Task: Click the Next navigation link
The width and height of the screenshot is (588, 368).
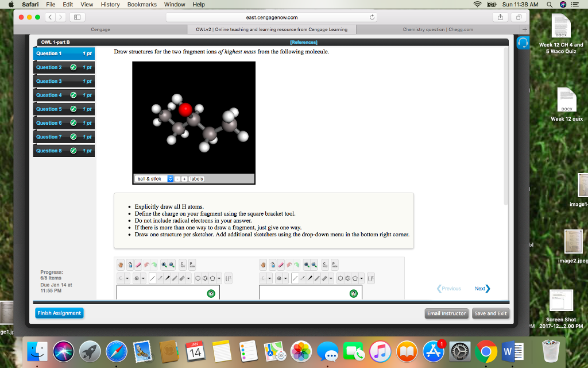Action: point(481,288)
